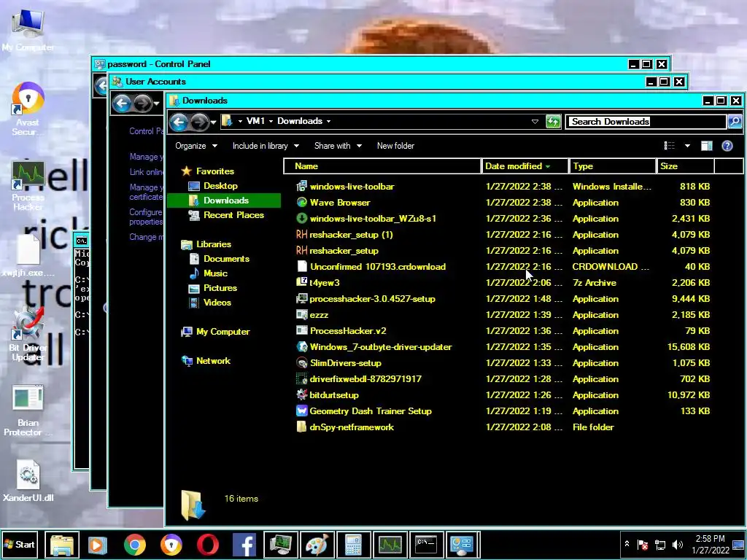Open Process Hacker desktop shortcut
747x560 pixels.
pyautogui.click(x=28, y=186)
